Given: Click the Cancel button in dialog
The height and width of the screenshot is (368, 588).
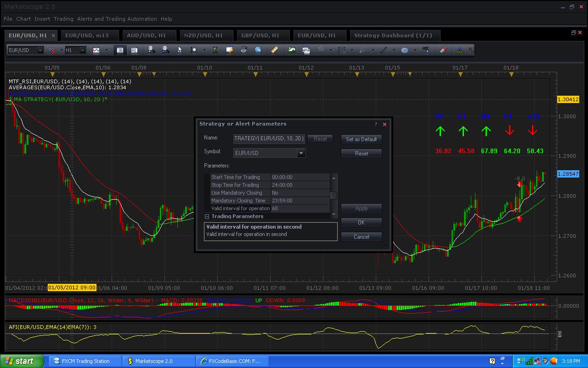Looking at the screenshot, I should [362, 237].
